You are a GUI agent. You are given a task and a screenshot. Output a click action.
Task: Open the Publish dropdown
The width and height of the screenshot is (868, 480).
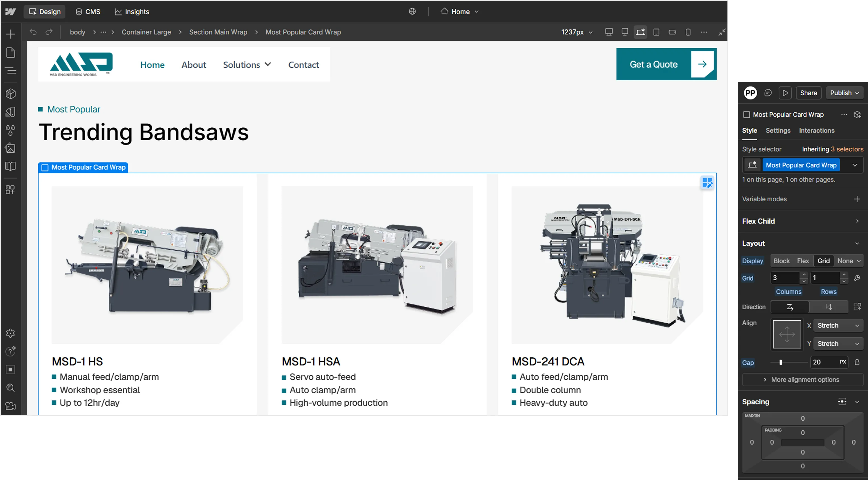[x=844, y=93]
